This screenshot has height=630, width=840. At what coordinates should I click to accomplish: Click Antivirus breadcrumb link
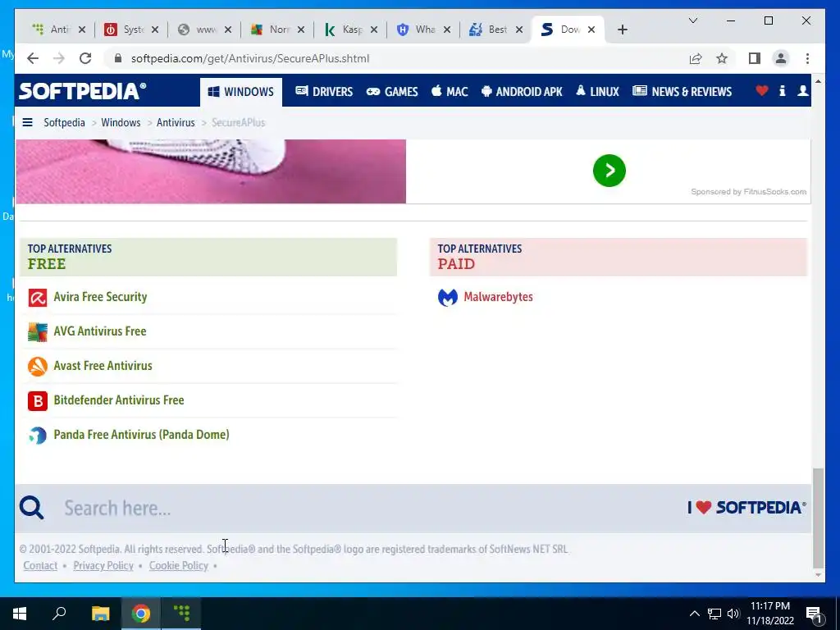[176, 122]
